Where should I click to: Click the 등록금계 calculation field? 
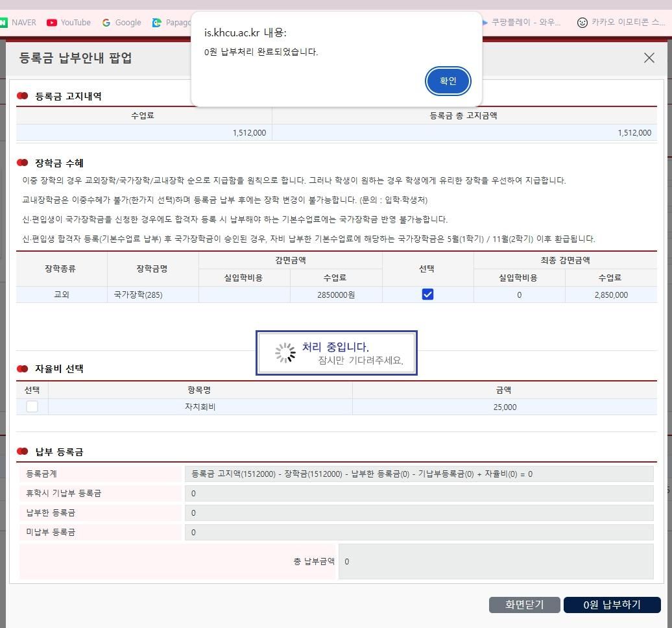tap(418, 474)
